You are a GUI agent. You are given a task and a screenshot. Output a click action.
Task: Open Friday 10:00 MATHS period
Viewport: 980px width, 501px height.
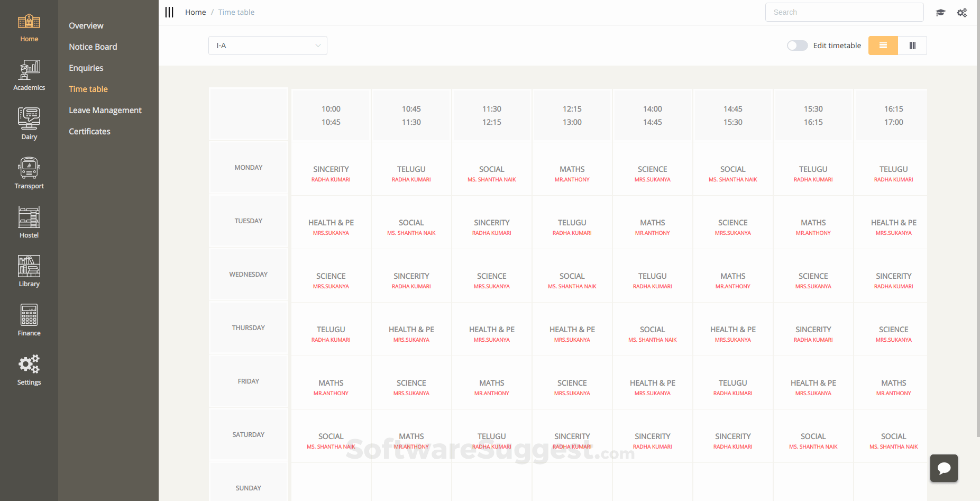tap(331, 383)
